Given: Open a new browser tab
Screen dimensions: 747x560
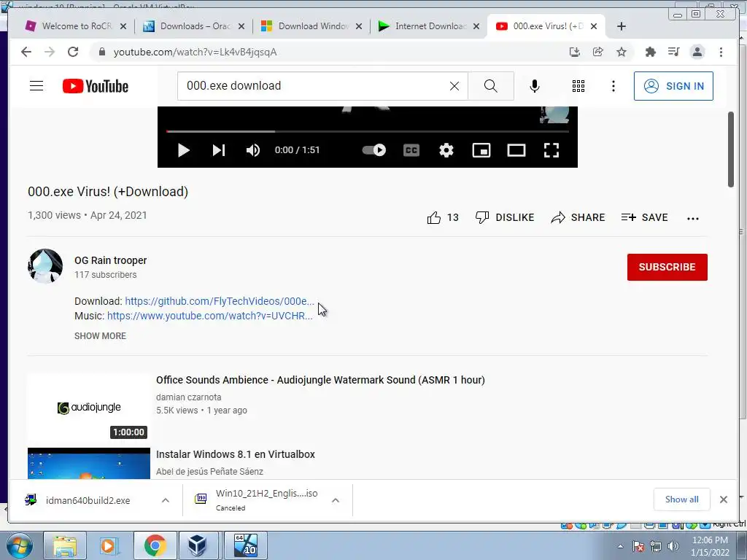Looking at the screenshot, I should tap(622, 26).
